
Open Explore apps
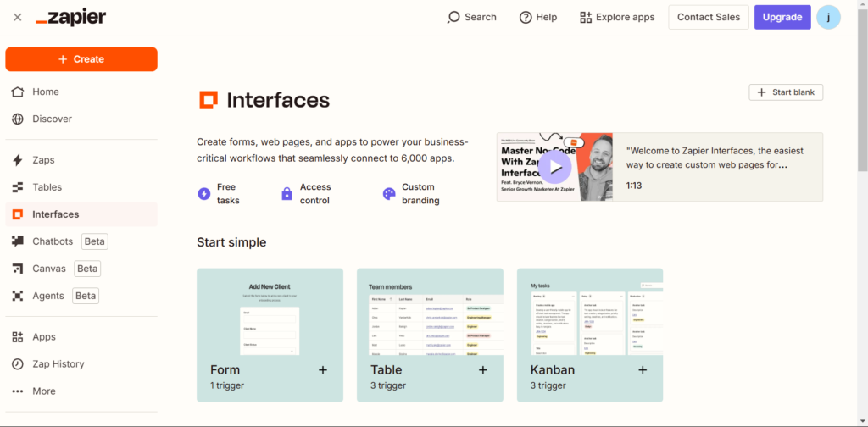click(x=617, y=17)
